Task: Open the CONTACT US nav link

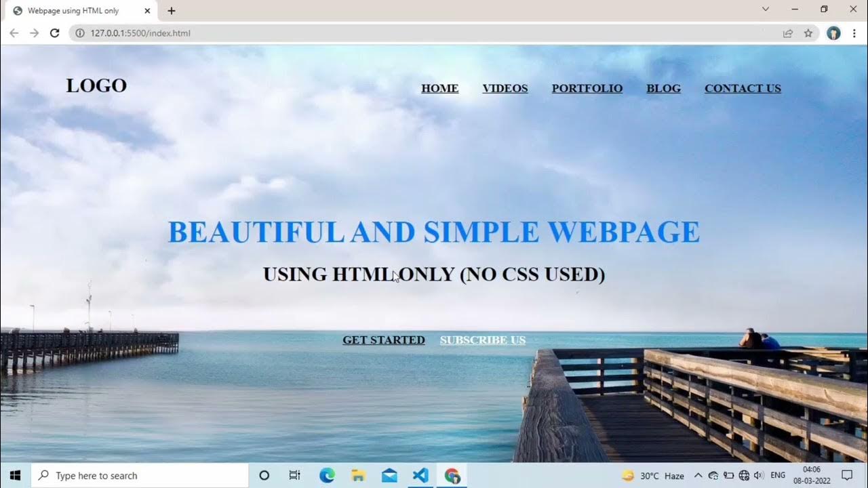Action: tap(743, 89)
